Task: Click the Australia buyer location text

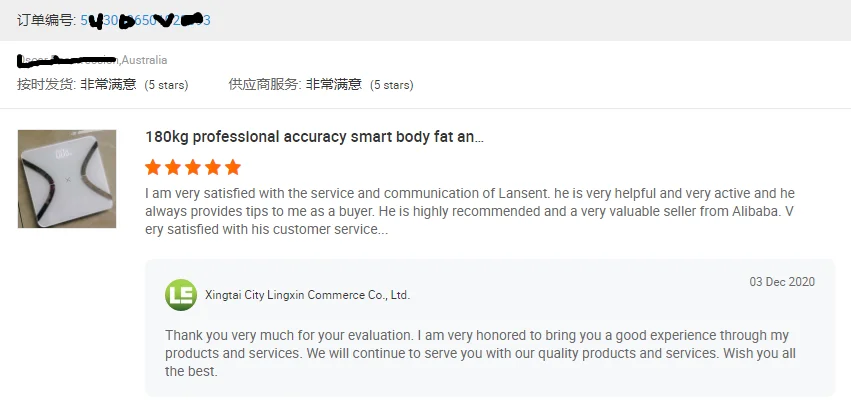Action: pyautogui.click(x=144, y=61)
